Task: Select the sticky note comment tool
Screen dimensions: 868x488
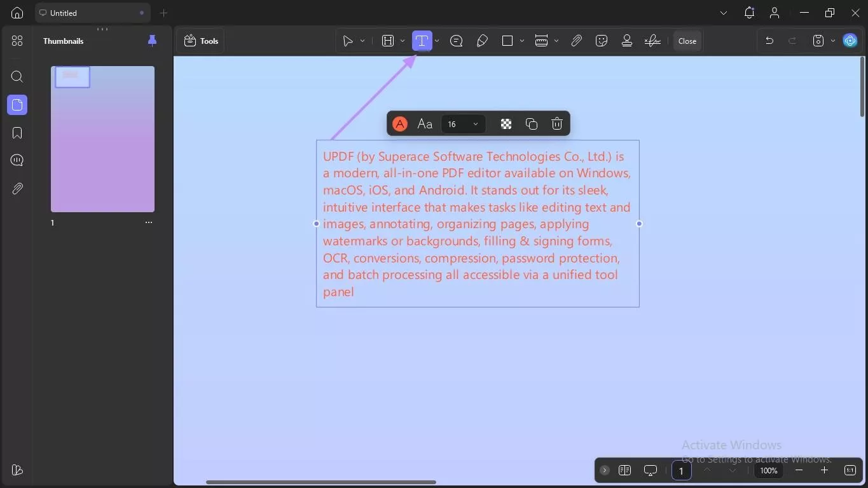Action: (457, 41)
